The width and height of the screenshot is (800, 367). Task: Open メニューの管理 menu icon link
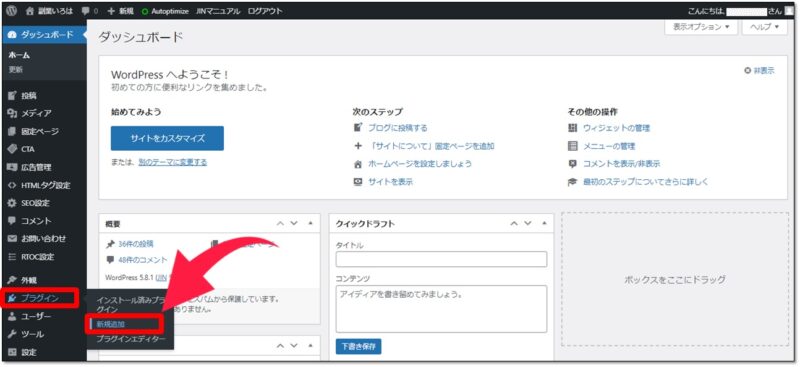coord(602,146)
